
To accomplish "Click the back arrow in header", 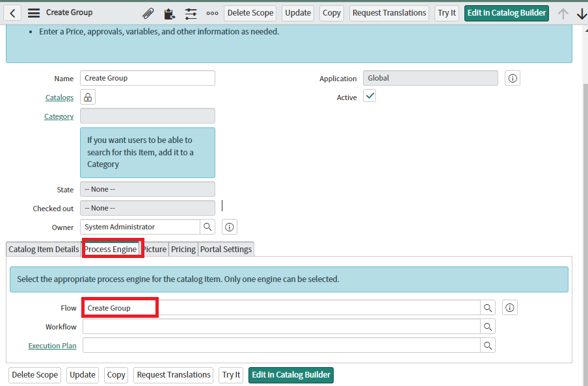I will pyautogui.click(x=13, y=13).
